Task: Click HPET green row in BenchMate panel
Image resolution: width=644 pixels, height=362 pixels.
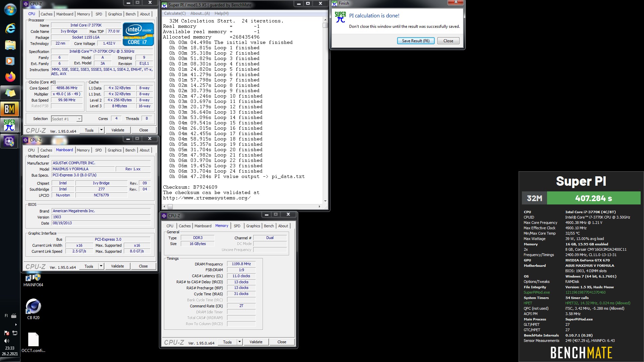Action: click(x=577, y=303)
